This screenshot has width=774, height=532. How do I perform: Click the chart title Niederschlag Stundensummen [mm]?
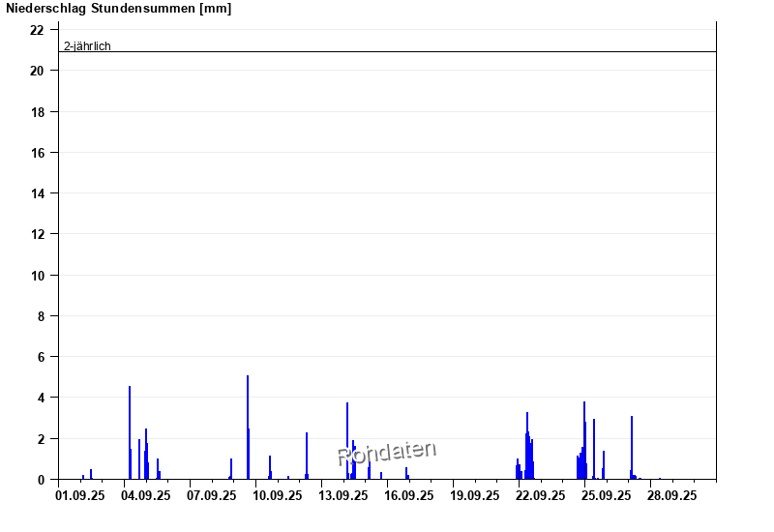point(119,9)
